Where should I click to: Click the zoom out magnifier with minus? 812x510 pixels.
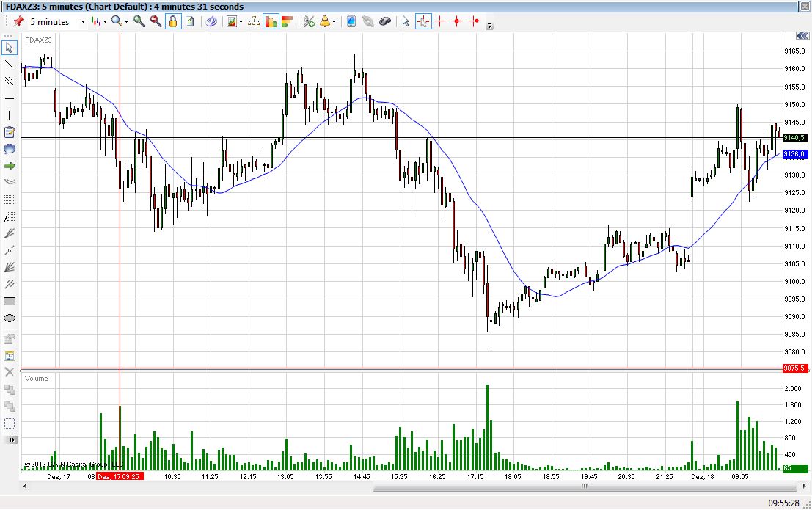(156, 21)
